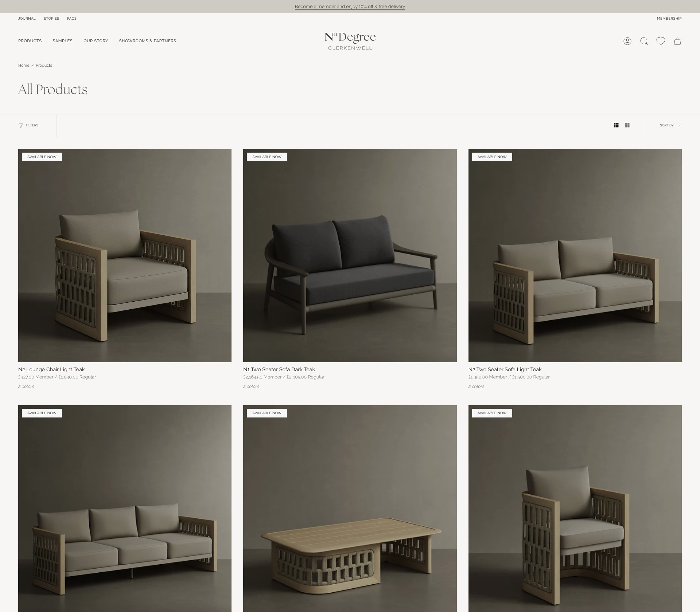Go to Our Story page

pos(96,41)
